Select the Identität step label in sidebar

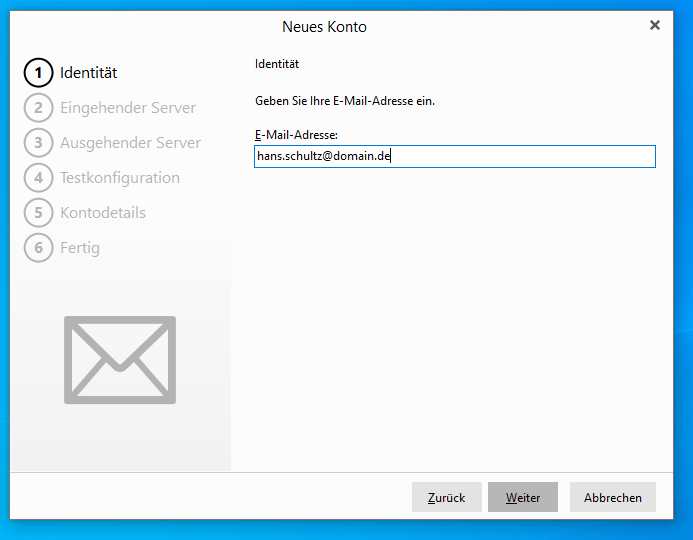coord(89,73)
